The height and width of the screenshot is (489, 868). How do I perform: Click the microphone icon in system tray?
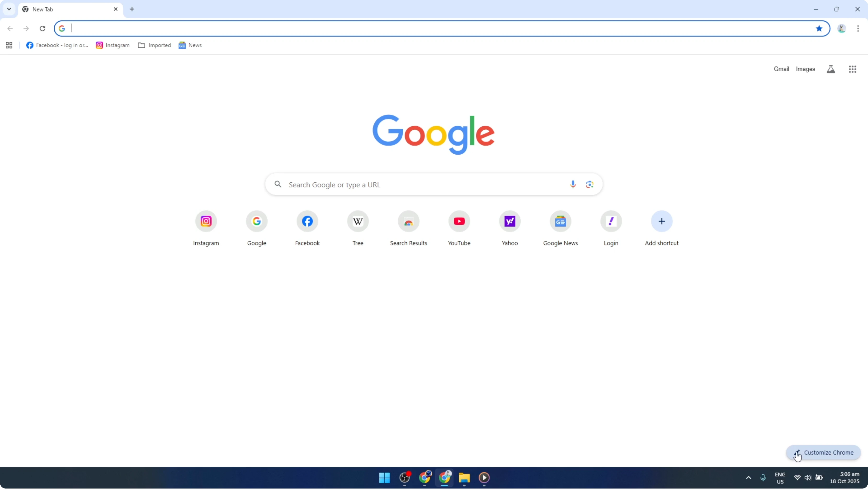tap(763, 478)
